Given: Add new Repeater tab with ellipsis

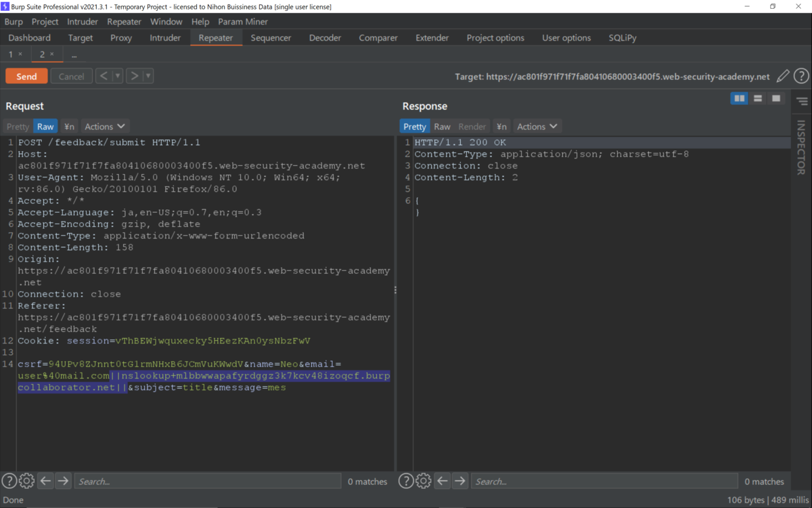Looking at the screenshot, I should (x=74, y=54).
